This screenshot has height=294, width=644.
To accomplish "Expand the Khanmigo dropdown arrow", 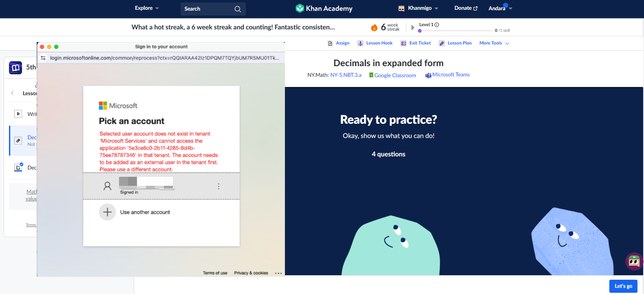I will point(436,9).
